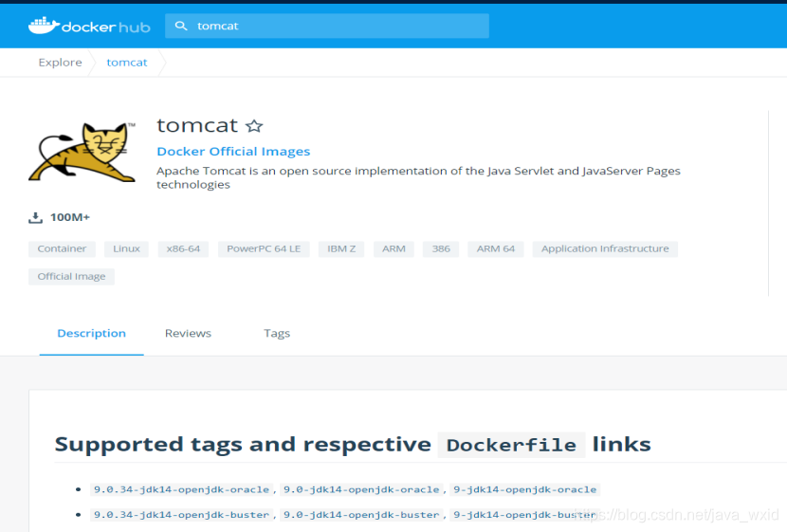The height and width of the screenshot is (532, 787).
Task: Click the x86-64 architecture tag
Action: click(x=183, y=249)
